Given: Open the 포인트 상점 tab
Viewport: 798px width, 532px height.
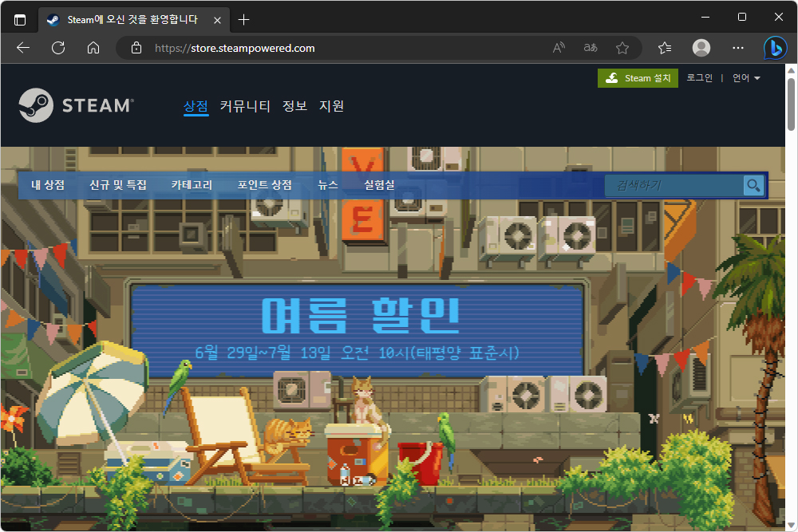Looking at the screenshot, I should click(265, 185).
